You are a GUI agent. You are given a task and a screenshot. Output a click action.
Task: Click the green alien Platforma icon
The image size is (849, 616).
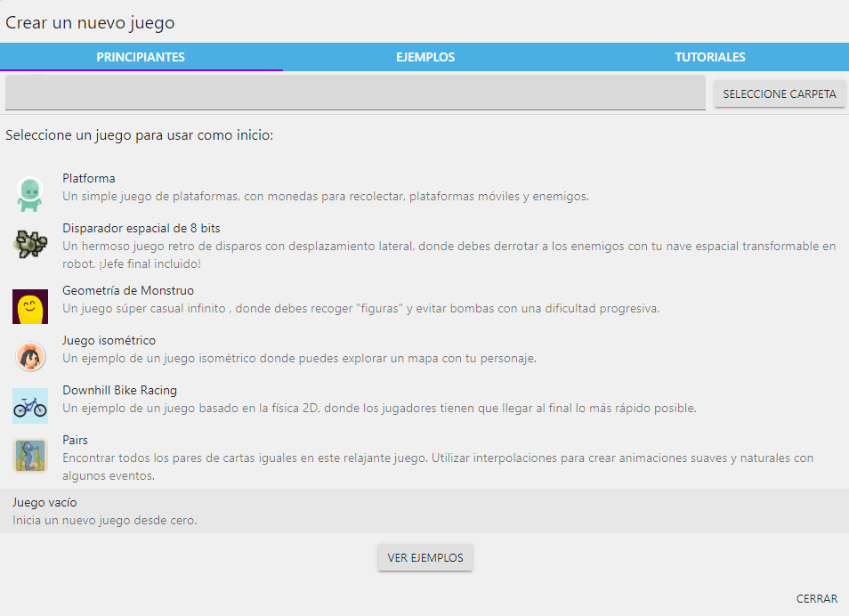pos(30,193)
